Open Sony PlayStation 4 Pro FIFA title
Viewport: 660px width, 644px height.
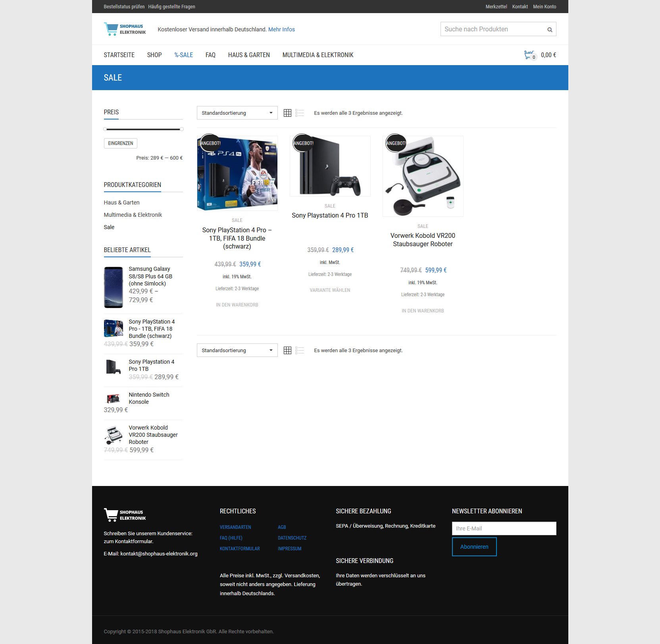click(237, 238)
